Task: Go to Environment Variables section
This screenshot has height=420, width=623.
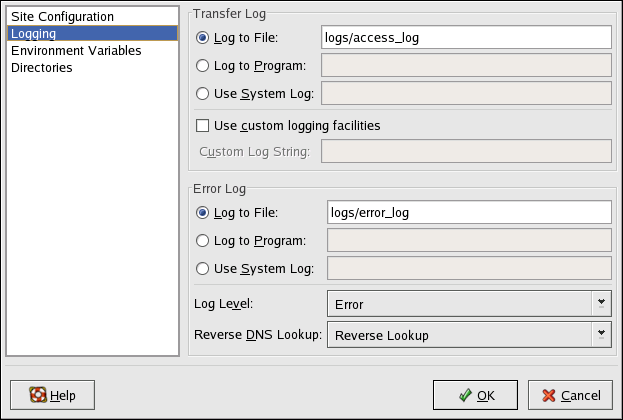Action: pos(76,51)
